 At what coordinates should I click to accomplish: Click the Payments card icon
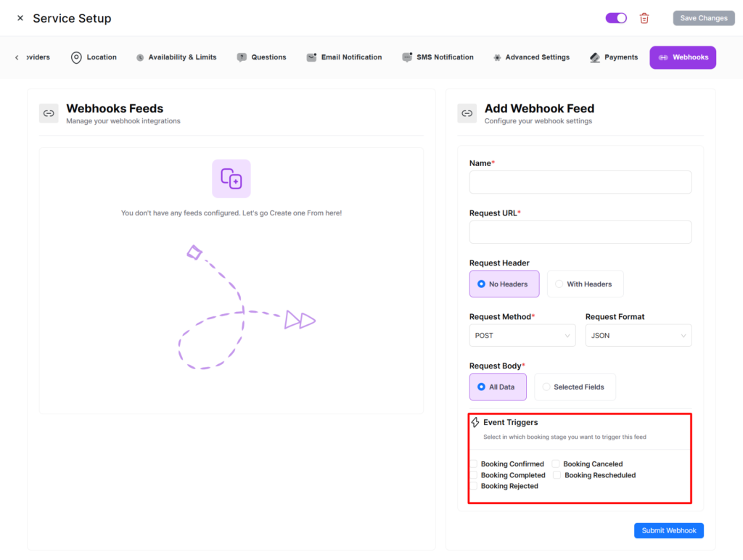tap(595, 57)
